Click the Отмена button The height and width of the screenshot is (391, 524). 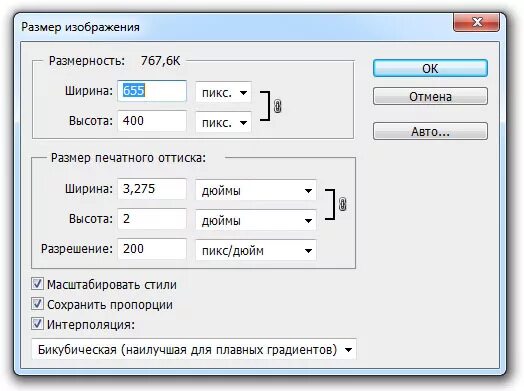[430, 96]
